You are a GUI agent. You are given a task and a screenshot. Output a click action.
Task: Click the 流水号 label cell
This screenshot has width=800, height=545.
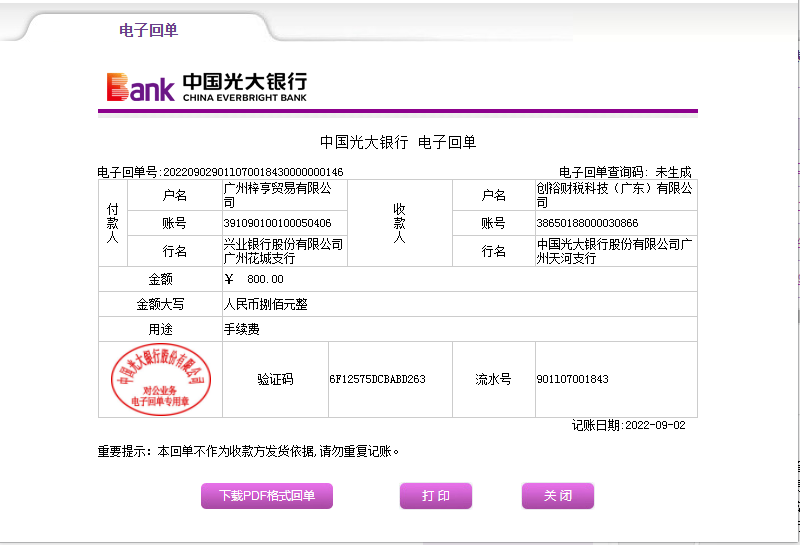pyautogui.click(x=493, y=379)
